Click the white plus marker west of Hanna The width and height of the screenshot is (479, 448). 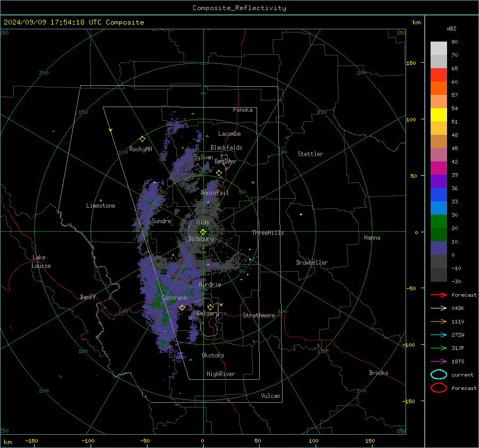coord(301,214)
